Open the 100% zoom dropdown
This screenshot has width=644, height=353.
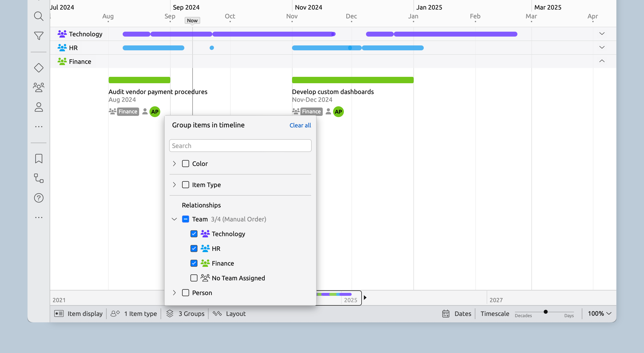tap(600, 313)
